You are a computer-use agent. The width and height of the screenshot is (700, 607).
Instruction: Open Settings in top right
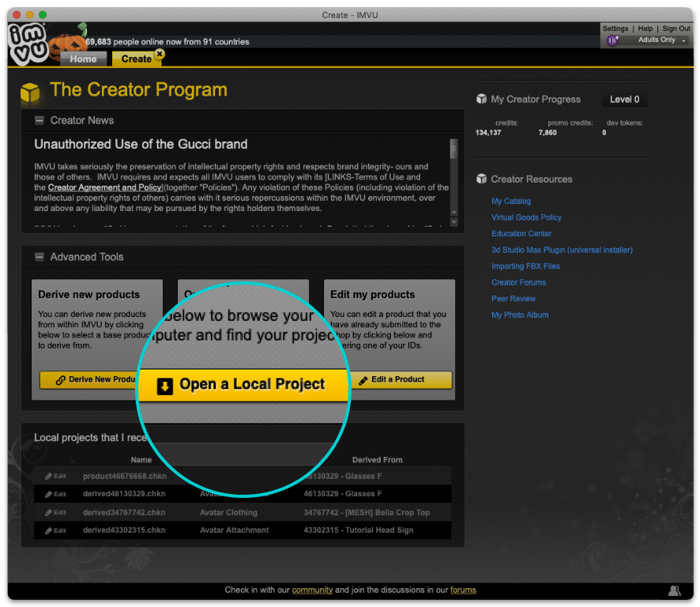615,28
